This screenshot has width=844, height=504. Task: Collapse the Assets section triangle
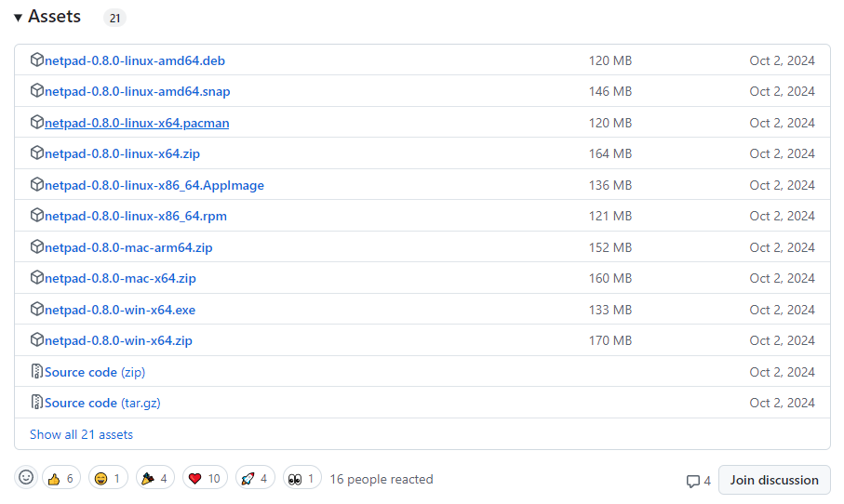[x=18, y=18]
